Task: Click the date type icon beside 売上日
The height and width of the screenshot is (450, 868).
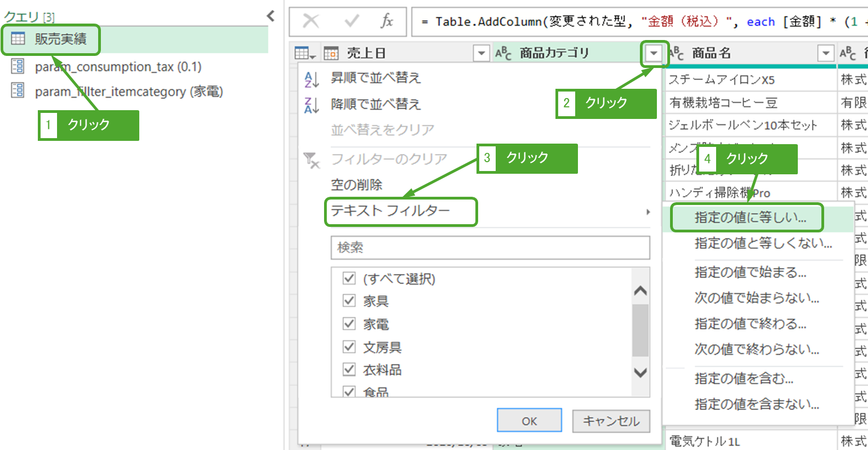Action: 331,53
